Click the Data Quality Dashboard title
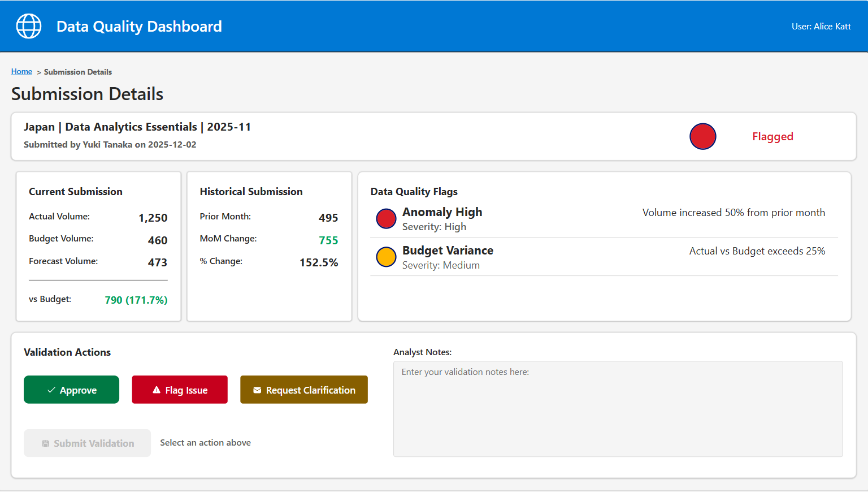 139,26
